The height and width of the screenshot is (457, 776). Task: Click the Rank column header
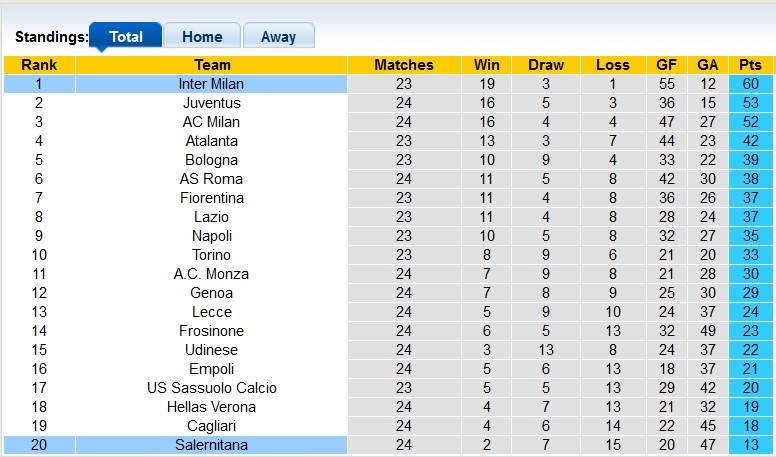click(x=39, y=65)
